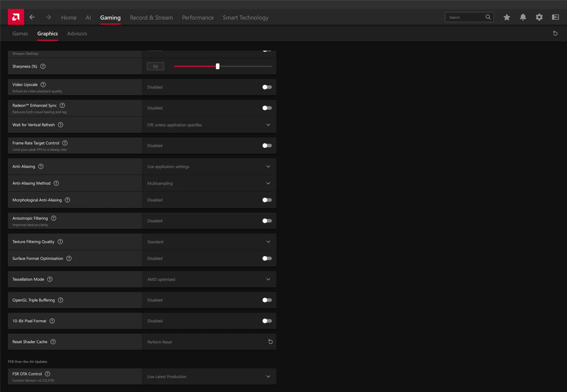Click the Sharpness slider handle
Viewport: 567px width, 392px height.
coord(218,66)
